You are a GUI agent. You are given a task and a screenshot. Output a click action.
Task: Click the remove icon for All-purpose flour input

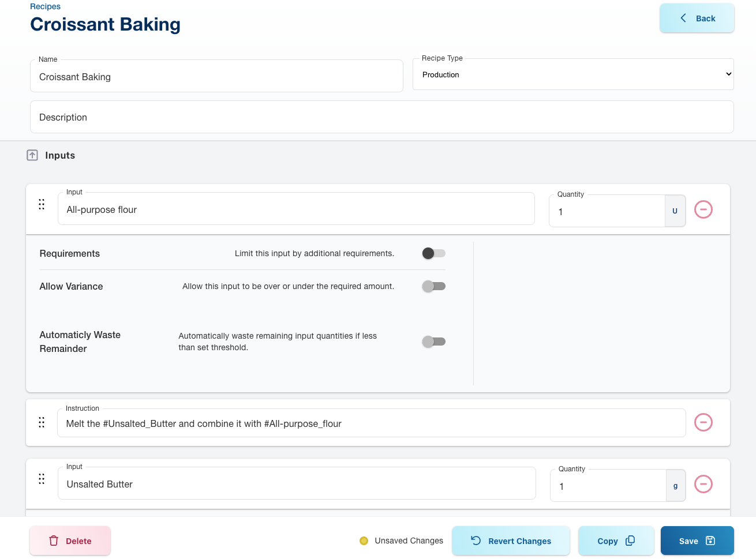[x=703, y=209]
